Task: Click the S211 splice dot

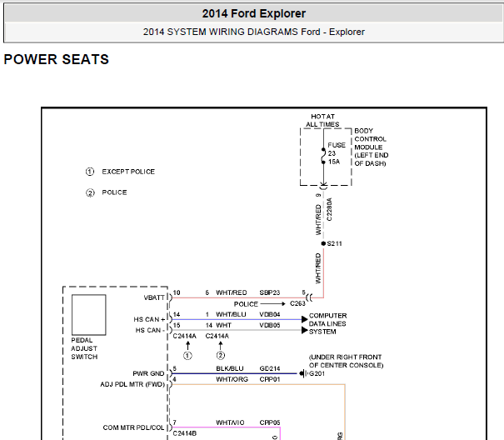Action: (x=323, y=243)
